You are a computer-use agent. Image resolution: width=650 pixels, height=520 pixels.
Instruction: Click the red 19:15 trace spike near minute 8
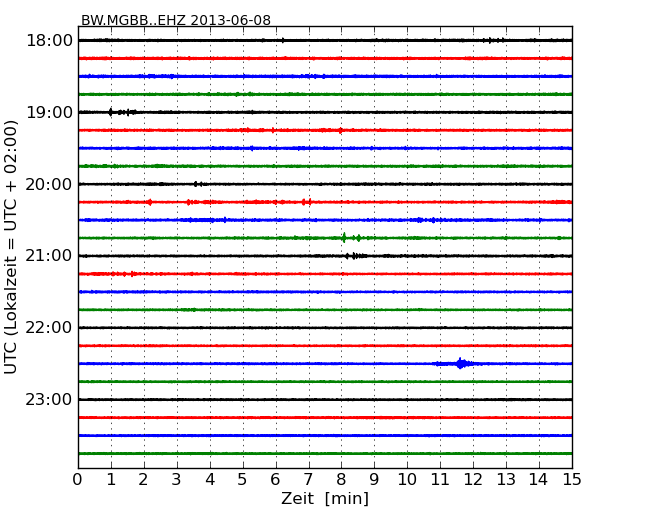[340, 131]
